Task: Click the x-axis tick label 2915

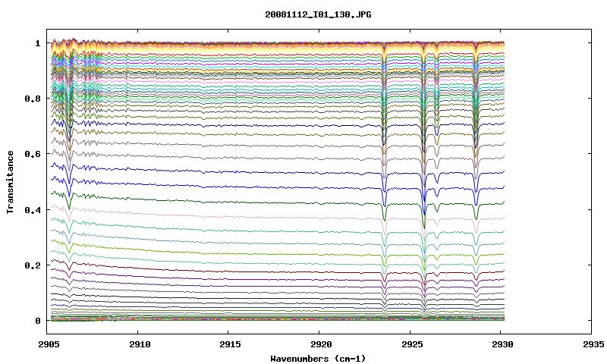Action: [x=231, y=344]
